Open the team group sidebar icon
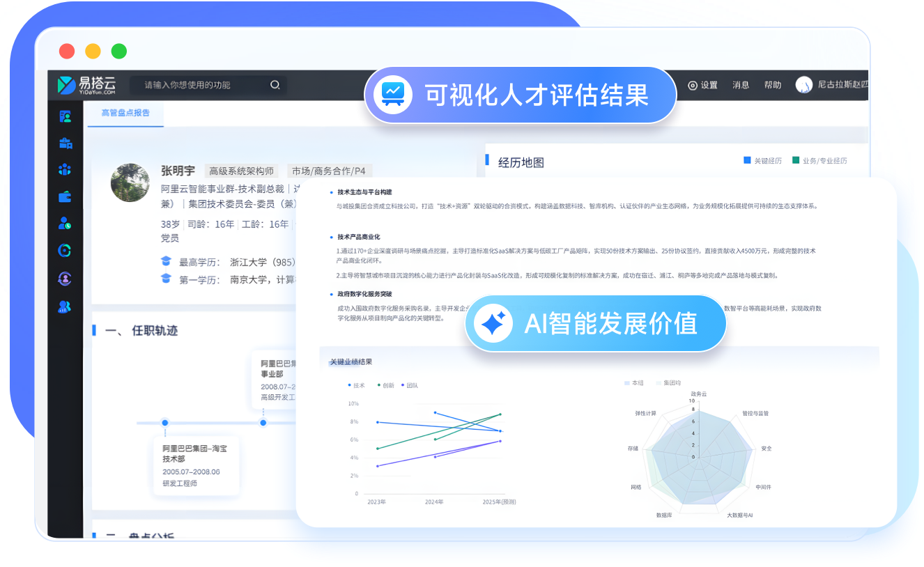The width and height of the screenshot is (924, 567). [66, 170]
